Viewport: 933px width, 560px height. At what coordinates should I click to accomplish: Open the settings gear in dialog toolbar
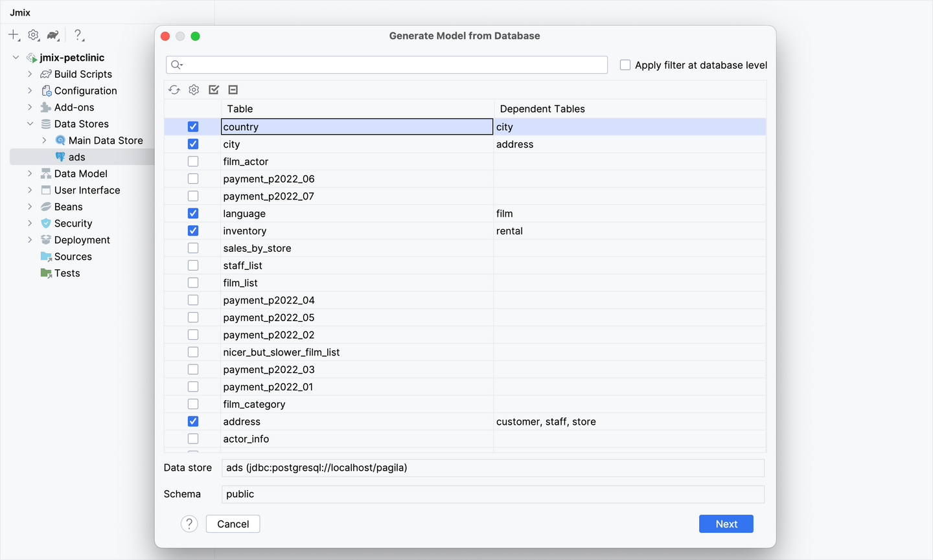tap(194, 90)
